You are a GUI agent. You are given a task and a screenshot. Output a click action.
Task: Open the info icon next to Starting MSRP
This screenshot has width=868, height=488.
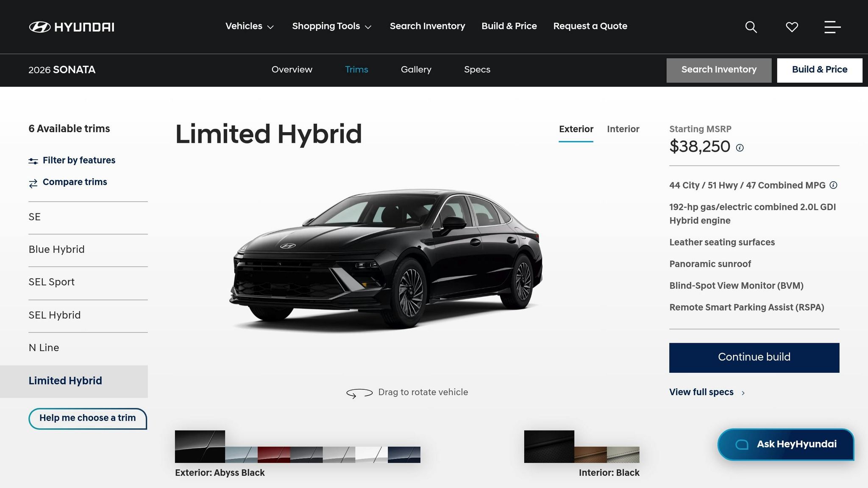(x=739, y=148)
